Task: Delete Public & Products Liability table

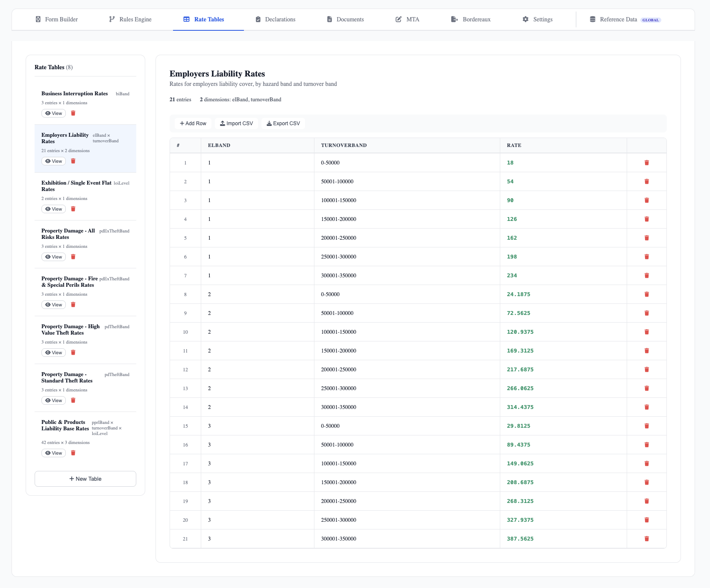Action: (73, 453)
